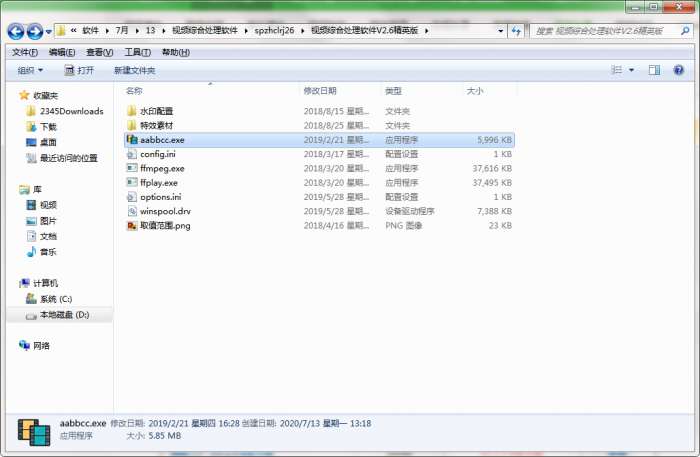Click the Back navigation arrow

point(16,31)
